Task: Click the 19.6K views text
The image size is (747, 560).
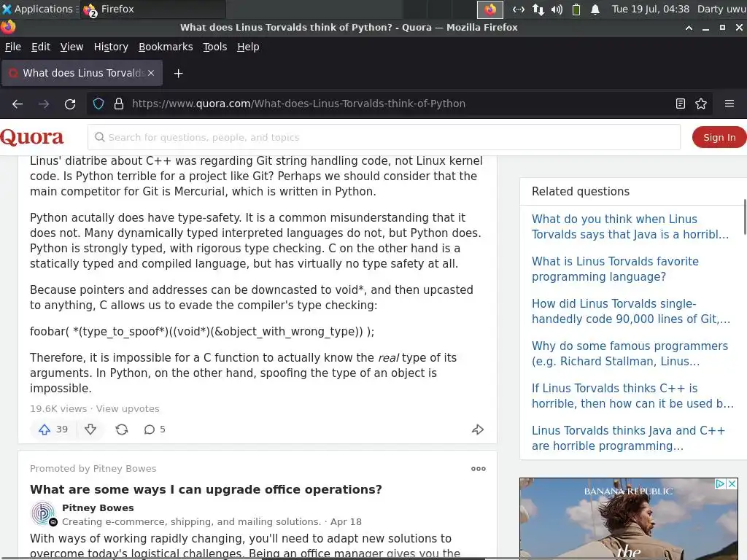Action: 58,408
